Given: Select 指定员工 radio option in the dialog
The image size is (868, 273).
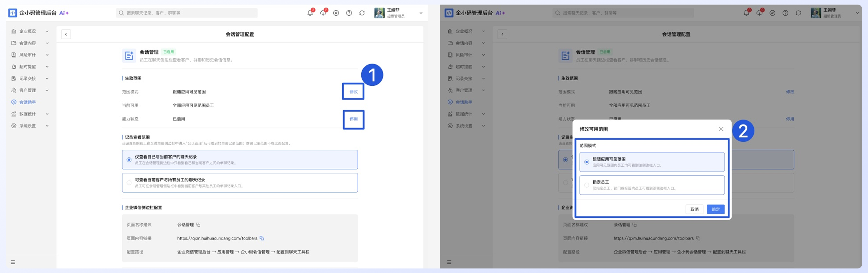Looking at the screenshot, I should click(587, 185).
